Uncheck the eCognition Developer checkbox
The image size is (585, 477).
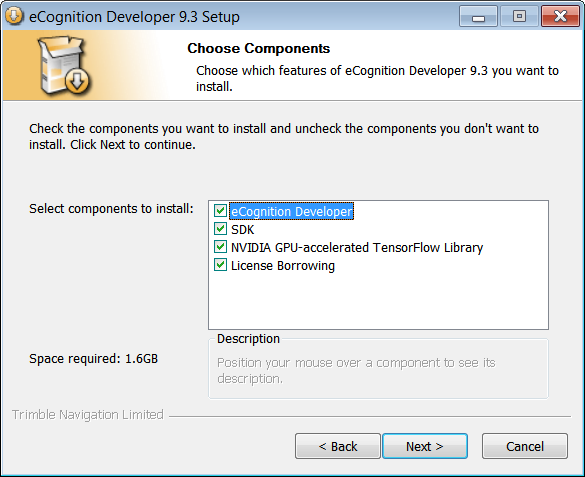click(220, 211)
